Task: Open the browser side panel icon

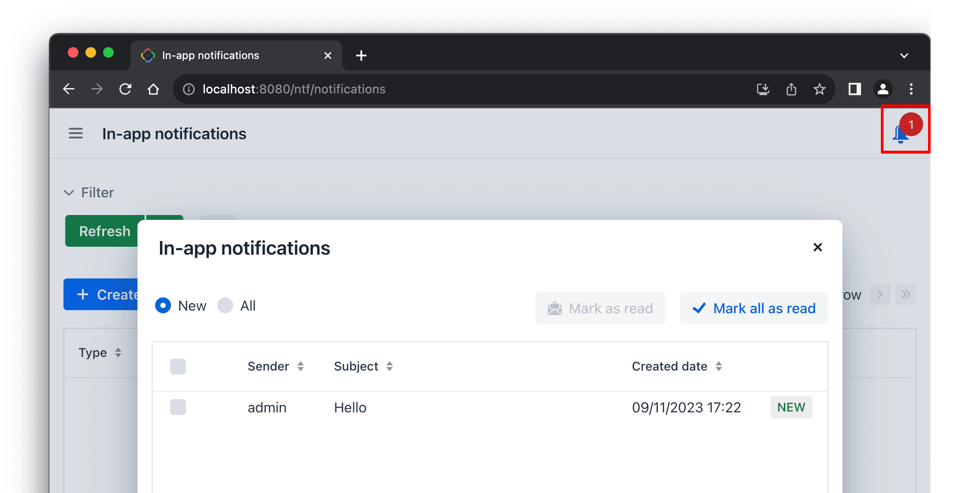Action: pos(854,89)
